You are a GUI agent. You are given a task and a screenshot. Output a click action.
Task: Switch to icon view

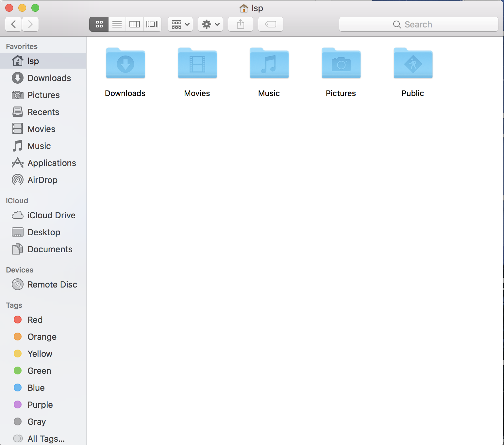[x=99, y=24]
